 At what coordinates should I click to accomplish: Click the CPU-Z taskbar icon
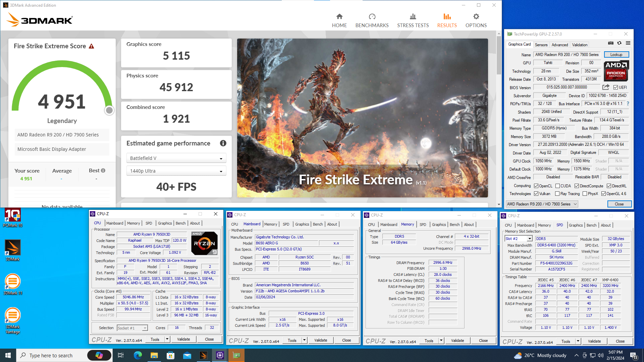(x=220, y=355)
